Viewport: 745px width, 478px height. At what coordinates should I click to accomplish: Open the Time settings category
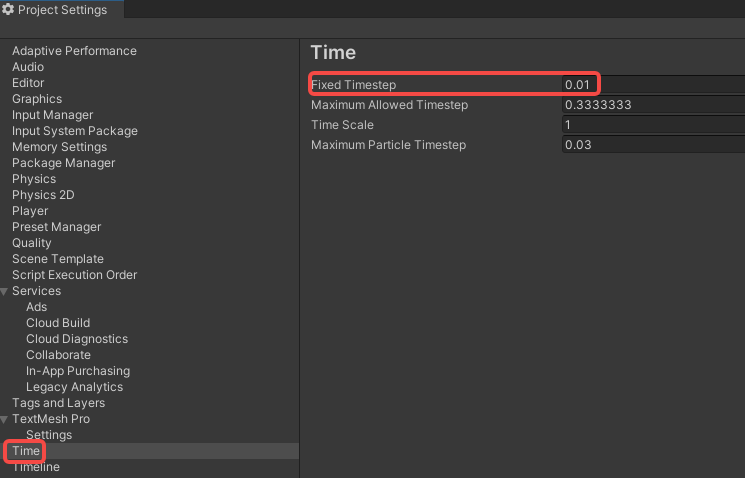tap(25, 451)
